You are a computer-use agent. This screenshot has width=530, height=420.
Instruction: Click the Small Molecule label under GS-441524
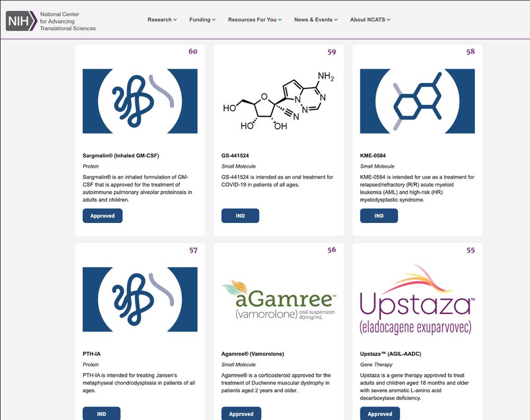pos(238,166)
